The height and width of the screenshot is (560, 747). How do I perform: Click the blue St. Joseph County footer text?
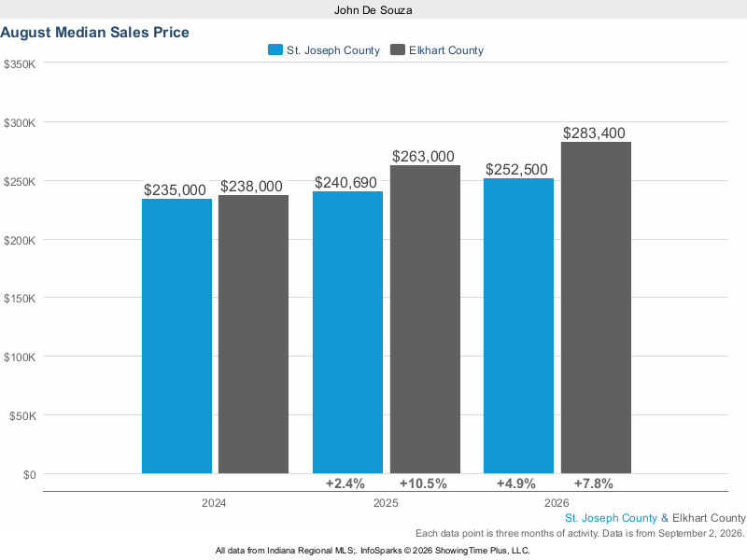pyautogui.click(x=611, y=518)
